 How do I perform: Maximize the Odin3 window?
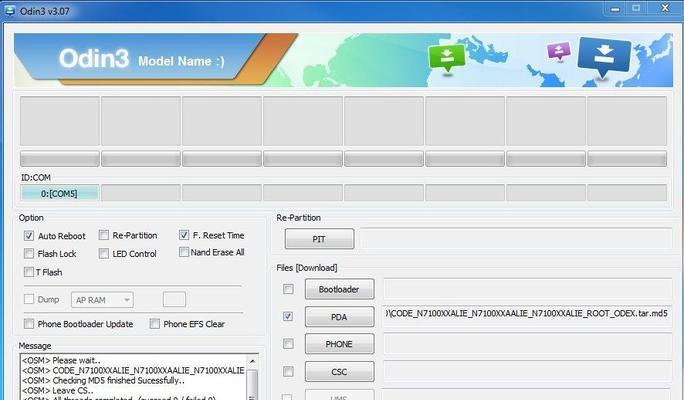click(636, 8)
